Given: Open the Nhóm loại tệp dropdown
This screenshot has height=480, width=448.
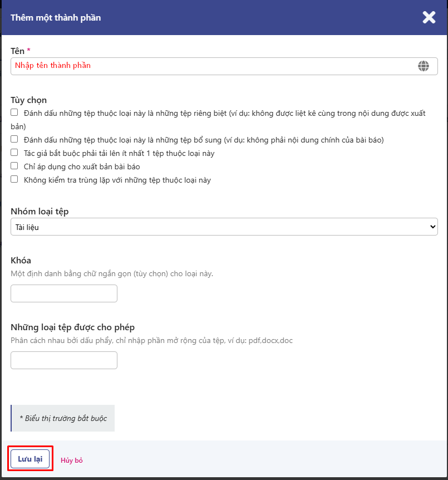Looking at the screenshot, I should pyautogui.click(x=224, y=227).
